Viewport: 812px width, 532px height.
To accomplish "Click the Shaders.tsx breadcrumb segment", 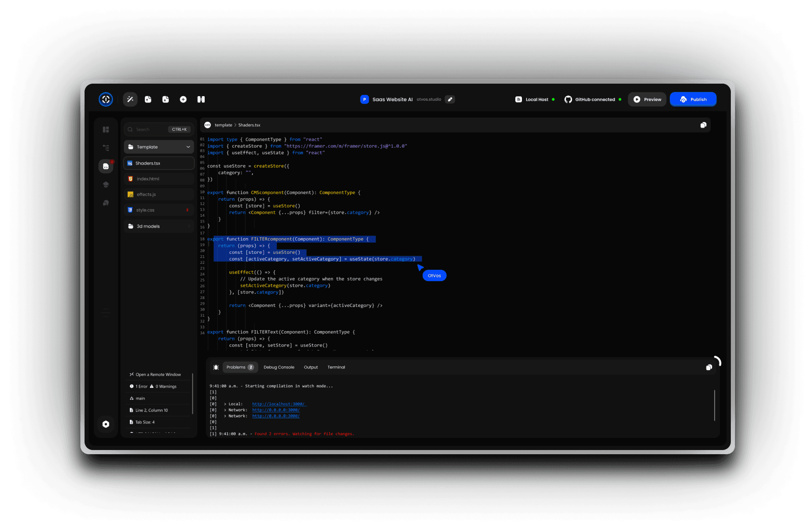I will click(249, 125).
